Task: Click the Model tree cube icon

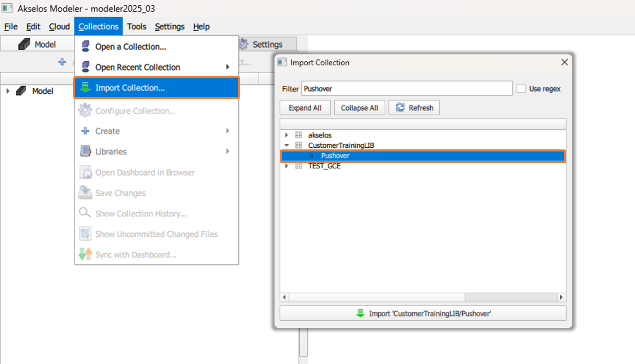Action: click(21, 91)
